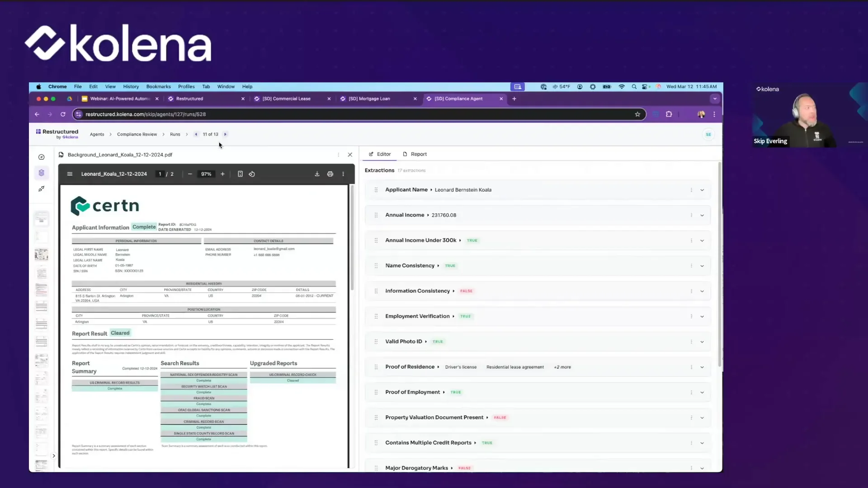Open the Chrome tab search dropdown
Image resolution: width=868 pixels, height=488 pixels.
point(715,99)
